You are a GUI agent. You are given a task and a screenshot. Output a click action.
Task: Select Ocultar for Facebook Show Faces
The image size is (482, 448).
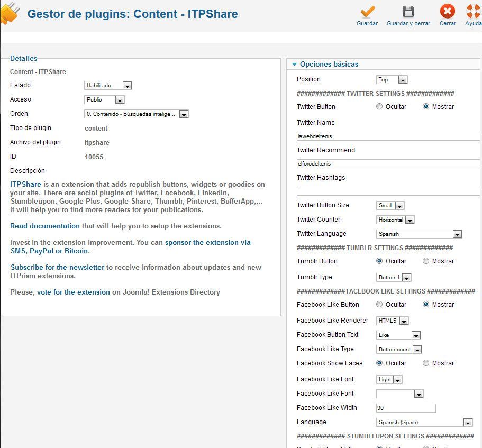click(379, 363)
